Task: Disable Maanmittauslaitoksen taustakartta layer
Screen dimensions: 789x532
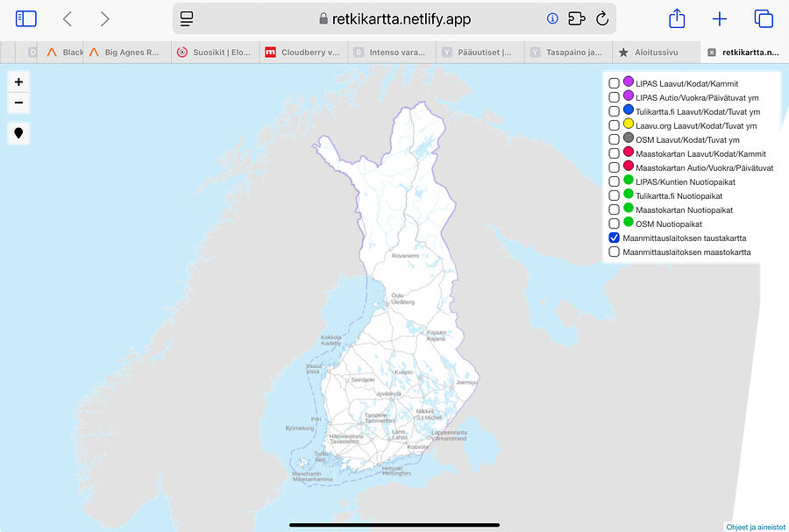Action: (x=614, y=238)
